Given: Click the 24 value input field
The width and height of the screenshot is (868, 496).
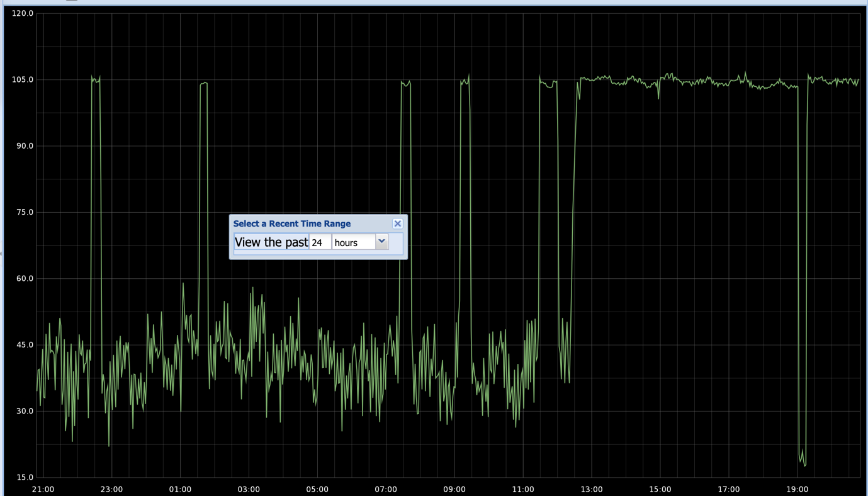Looking at the screenshot, I should pyautogui.click(x=320, y=242).
